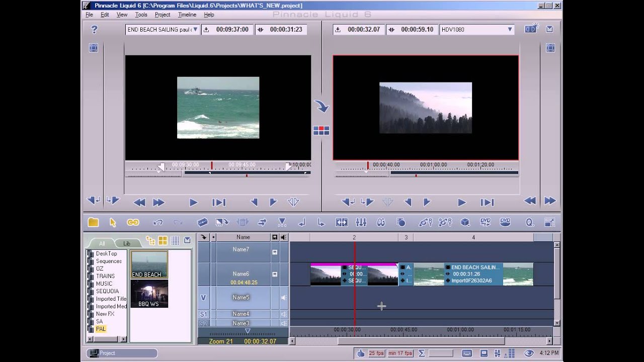Open the File menu
The image size is (644, 362).
click(89, 15)
